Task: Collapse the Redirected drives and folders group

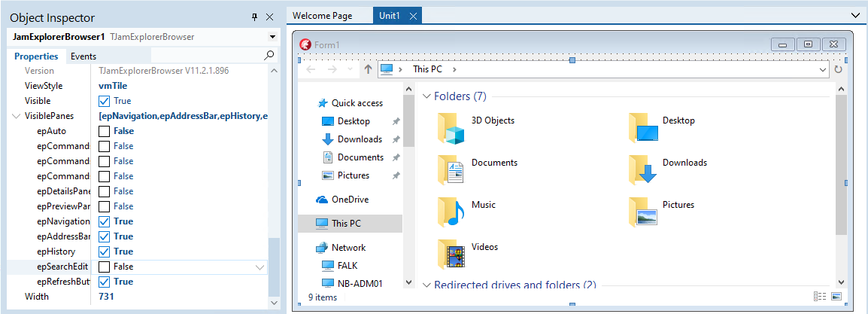Action: point(426,285)
